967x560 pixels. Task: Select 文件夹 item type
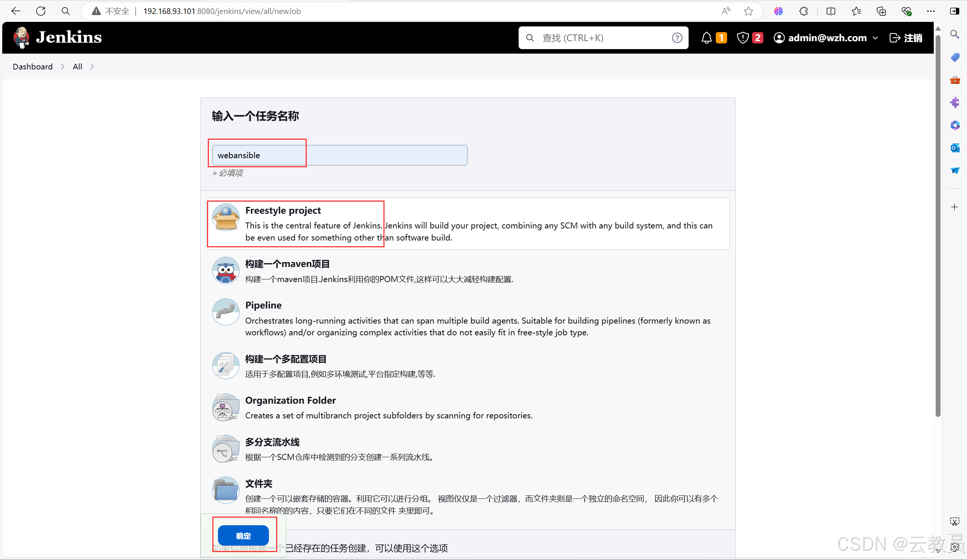click(x=468, y=496)
